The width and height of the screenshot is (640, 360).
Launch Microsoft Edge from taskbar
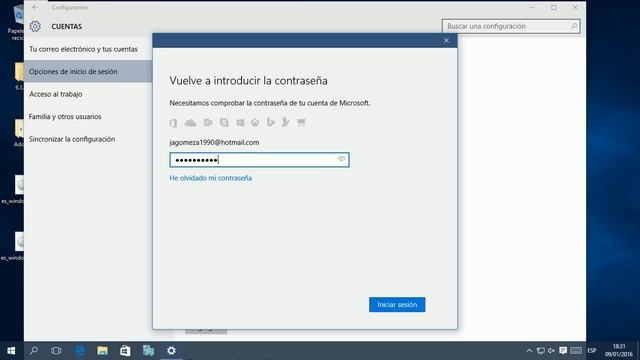(x=80, y=351)
